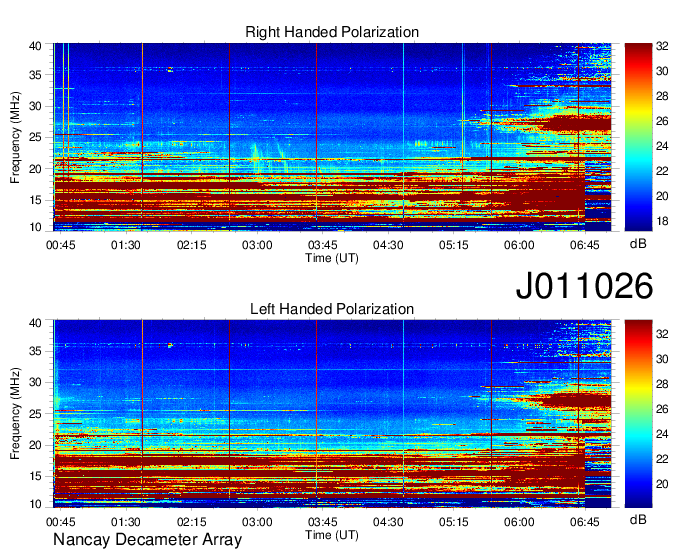The height and width of the screenshot is (552, 680).
Task: Click the "10" frequency tick on the top plot
Action: click(x=35, y=227)
